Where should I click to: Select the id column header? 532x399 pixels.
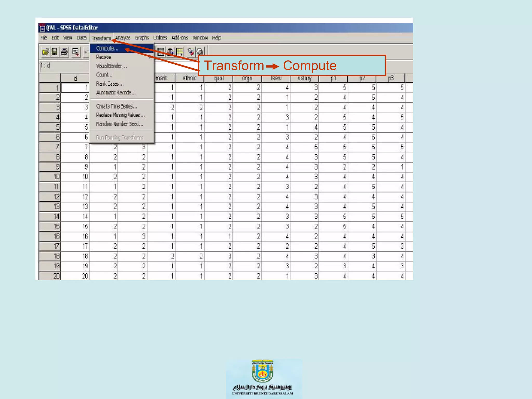pos(75,78)
